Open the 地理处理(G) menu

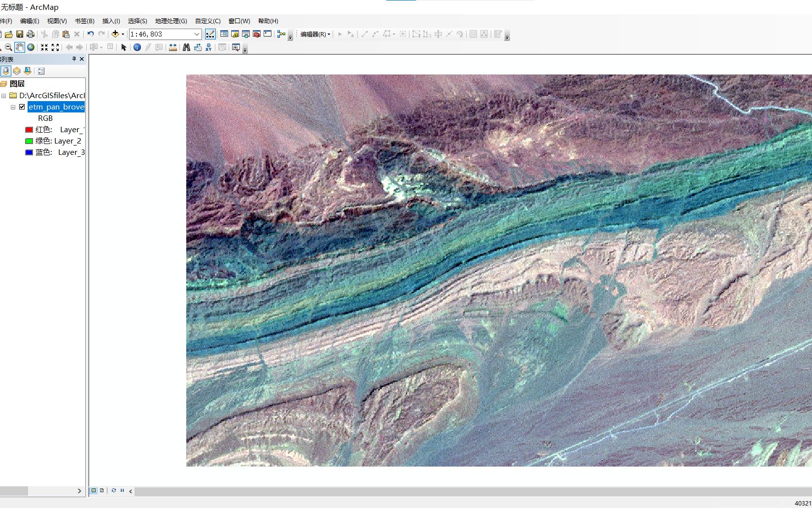(171, 21)
